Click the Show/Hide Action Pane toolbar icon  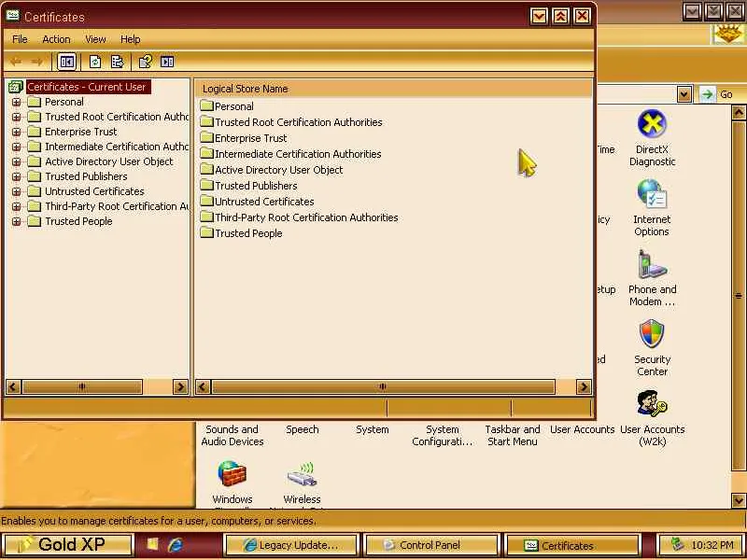(167, 62)
